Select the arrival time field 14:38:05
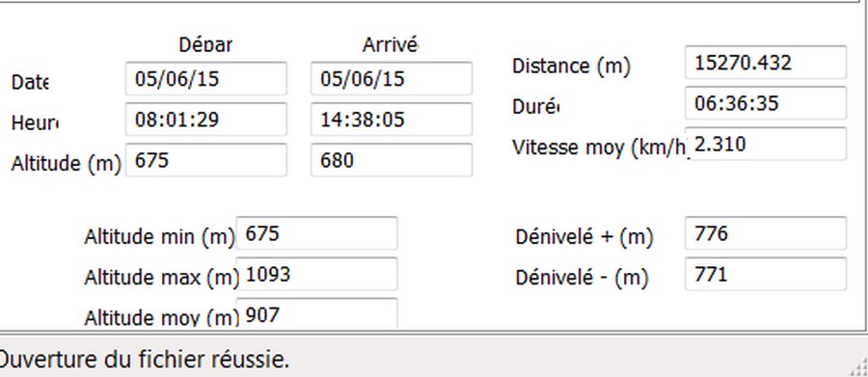868x377 pixels. coord(392,119)
